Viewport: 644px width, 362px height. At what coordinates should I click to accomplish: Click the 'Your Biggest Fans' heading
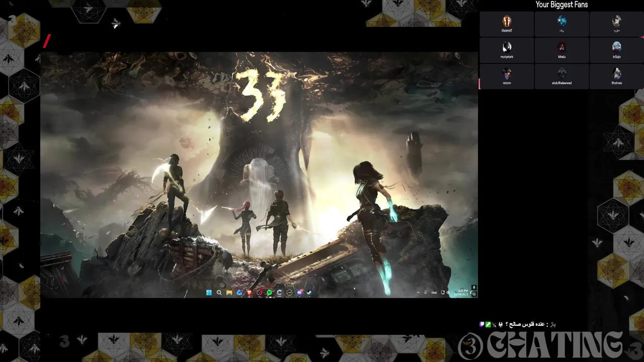pyautogui.click(x=561, y=5)
